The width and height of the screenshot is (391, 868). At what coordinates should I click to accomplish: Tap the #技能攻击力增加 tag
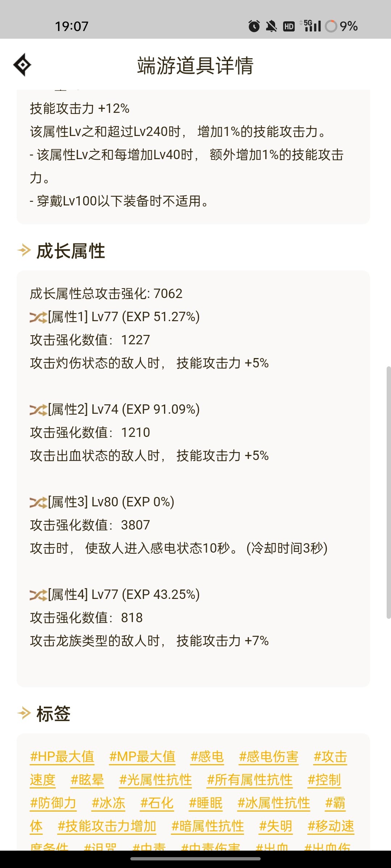(107, 826)
